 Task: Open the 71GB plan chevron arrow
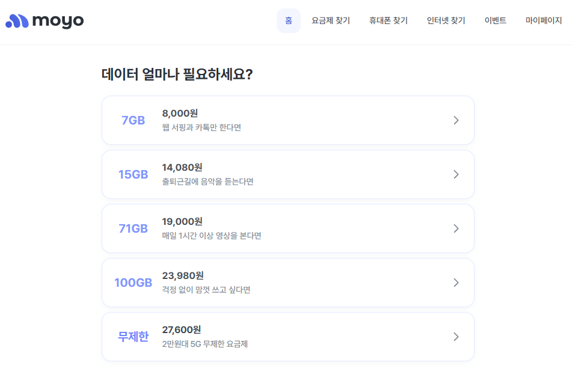(x=456, y=228)
